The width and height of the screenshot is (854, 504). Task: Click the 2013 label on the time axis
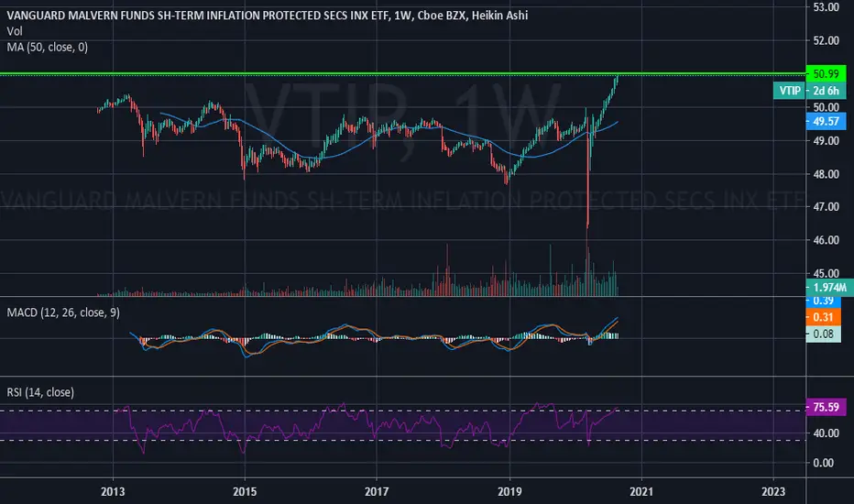pyautogui.click(x=113, y=491)
